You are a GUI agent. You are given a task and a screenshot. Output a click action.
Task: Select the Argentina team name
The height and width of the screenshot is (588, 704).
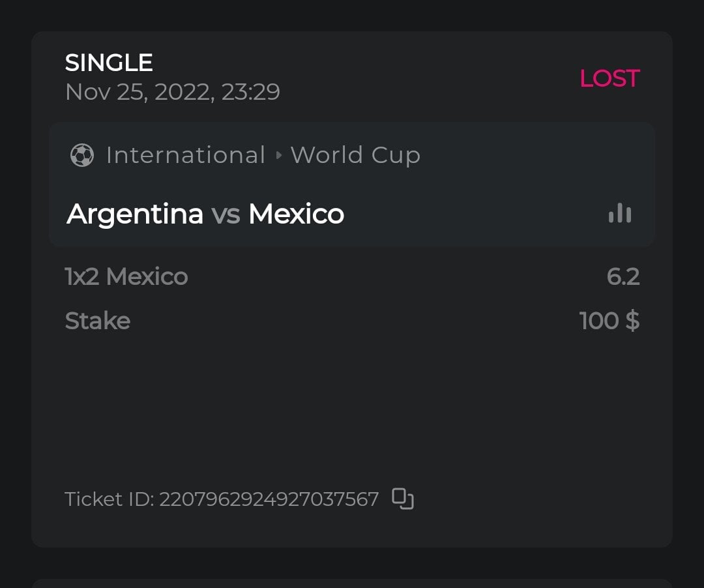[x=135, y=214]
